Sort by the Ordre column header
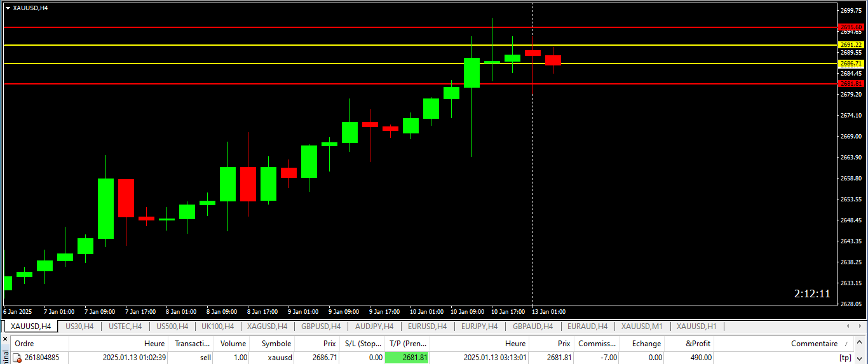The height and width of the screenshot is (364, 868). (x=39, y=344)
